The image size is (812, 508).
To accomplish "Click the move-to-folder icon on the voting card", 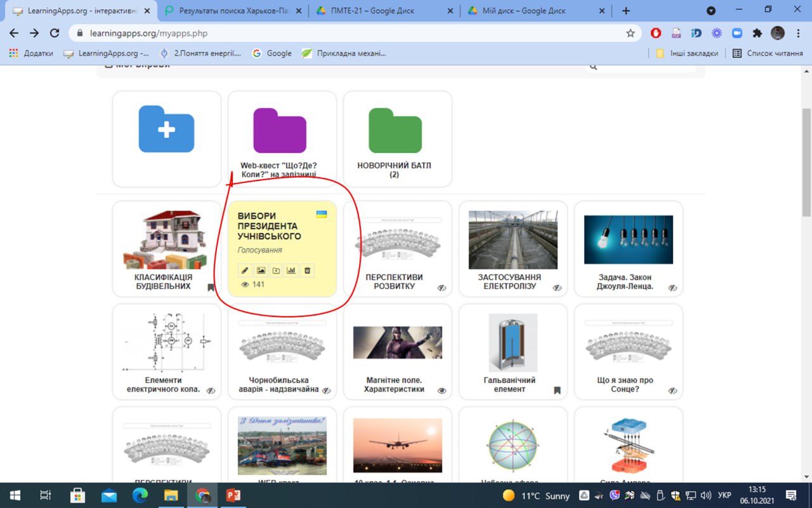I will [x=276, y=271].
